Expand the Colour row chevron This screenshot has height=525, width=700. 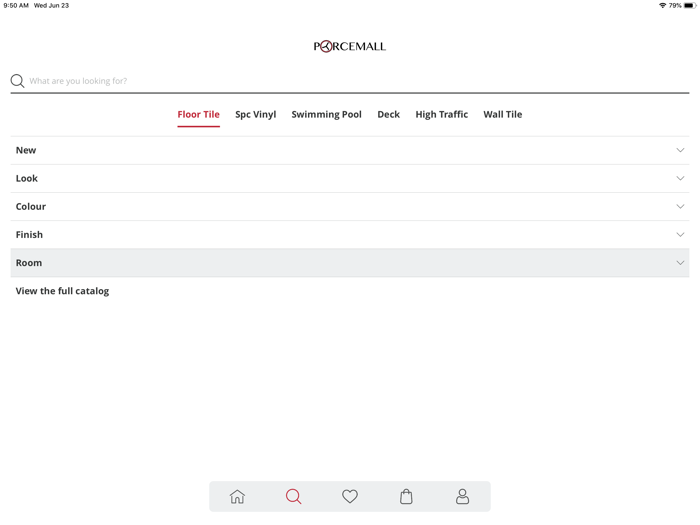click(680, 207)
